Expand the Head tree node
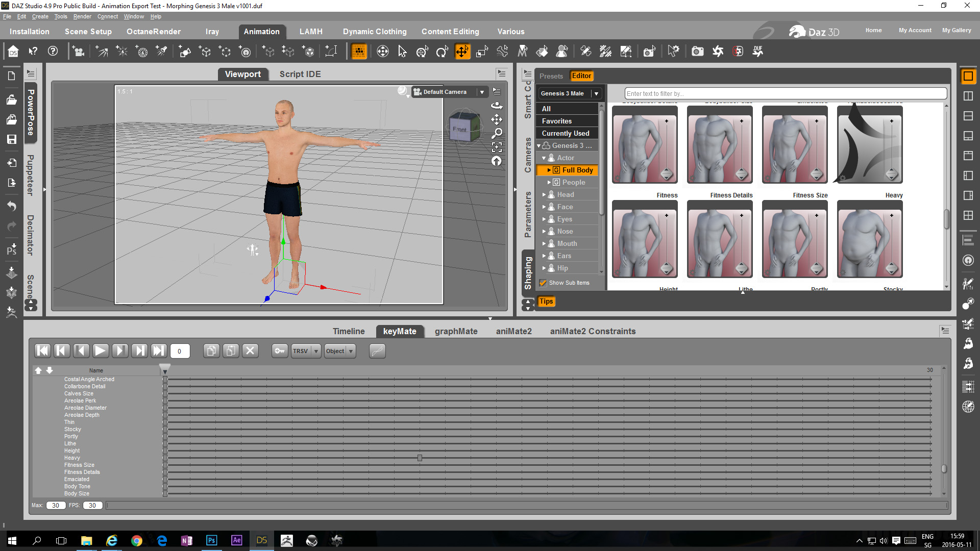The height and width of the screenshot is (551, 980). coord(544,195)
